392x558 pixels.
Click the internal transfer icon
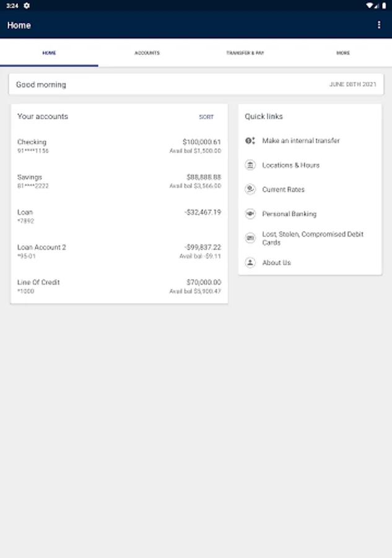point(250,141)
